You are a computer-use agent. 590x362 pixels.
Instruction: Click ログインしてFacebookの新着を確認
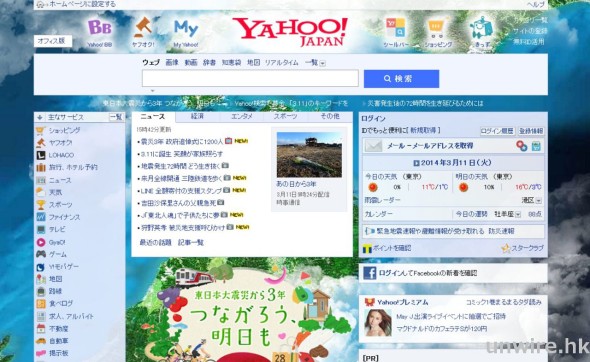click(427, 273)
